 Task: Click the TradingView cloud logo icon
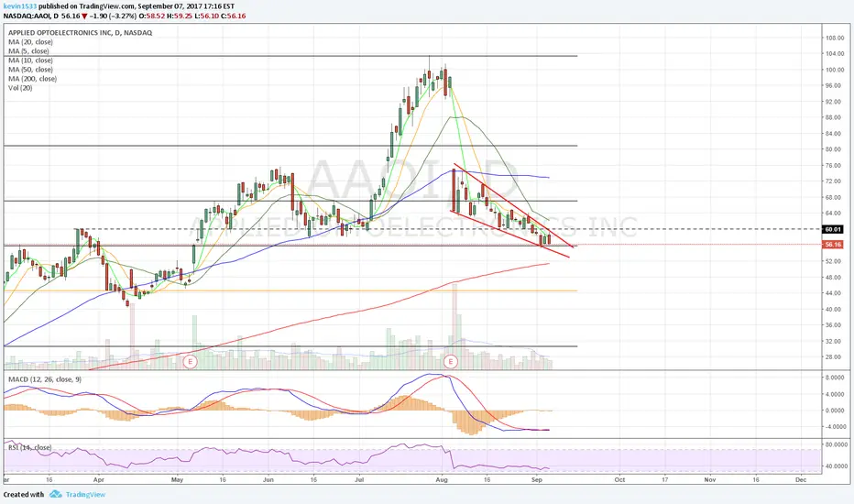point(56,494)
